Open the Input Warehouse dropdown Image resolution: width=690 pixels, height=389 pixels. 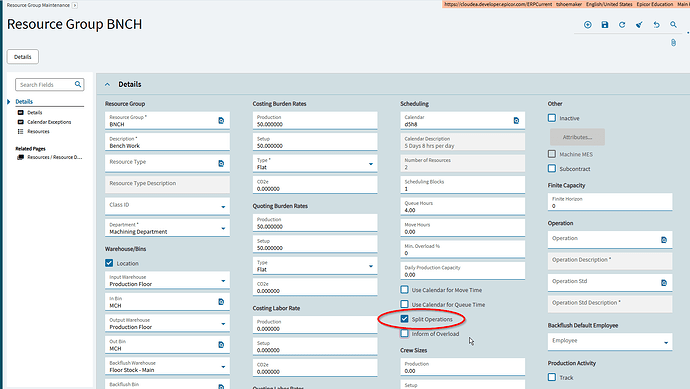[223, 281]
